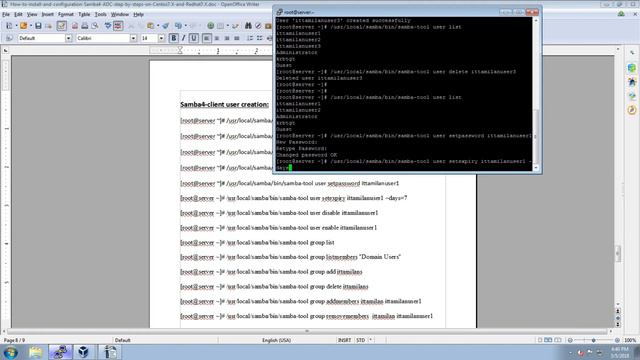640x360 pixels.
Task: Expand the Undo history dropdown arrow
Action: (x=185, y=26)
